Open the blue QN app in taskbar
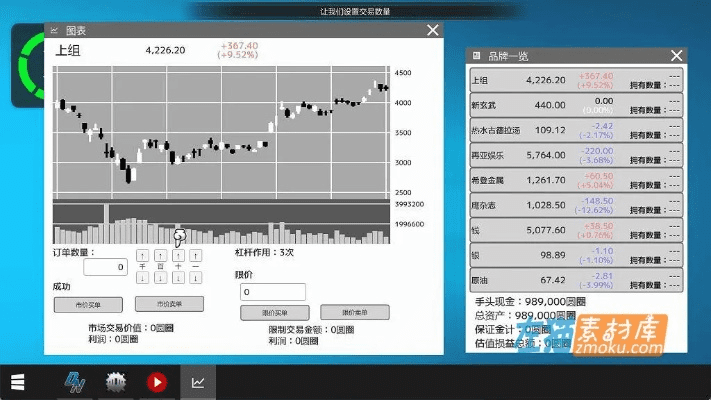 tap(74, 382)
